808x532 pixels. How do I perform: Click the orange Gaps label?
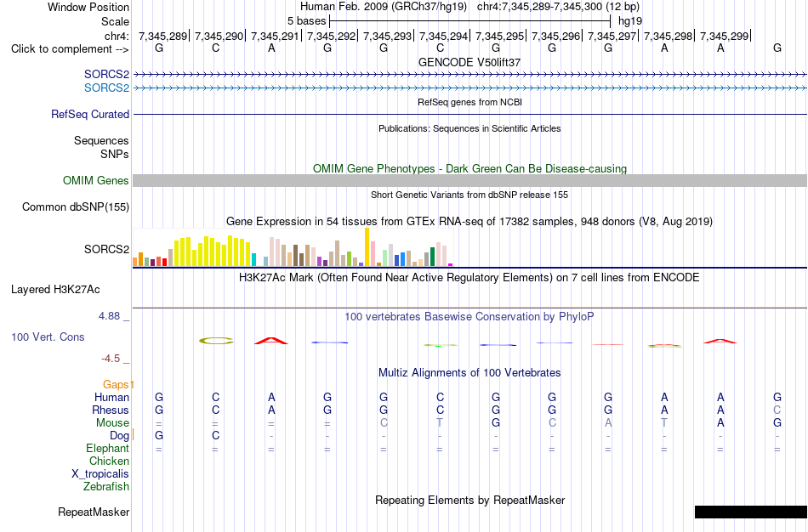(x=116, y=385)
